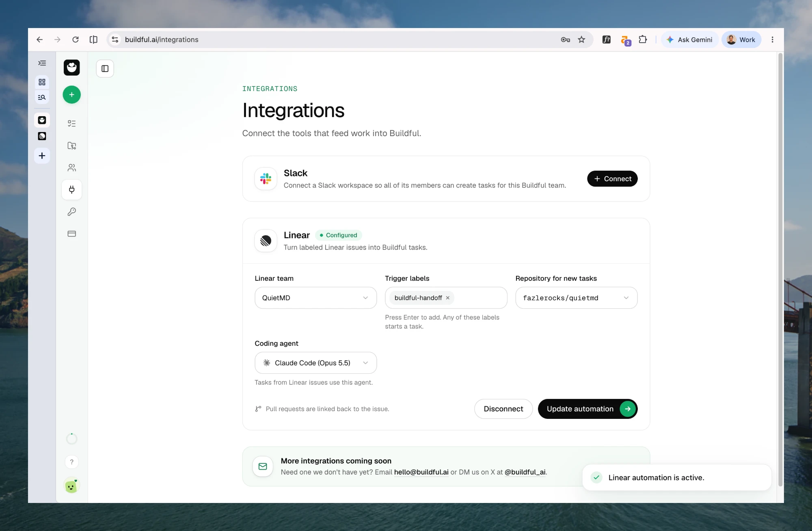Click the help question mark icon

coord(71,462)
